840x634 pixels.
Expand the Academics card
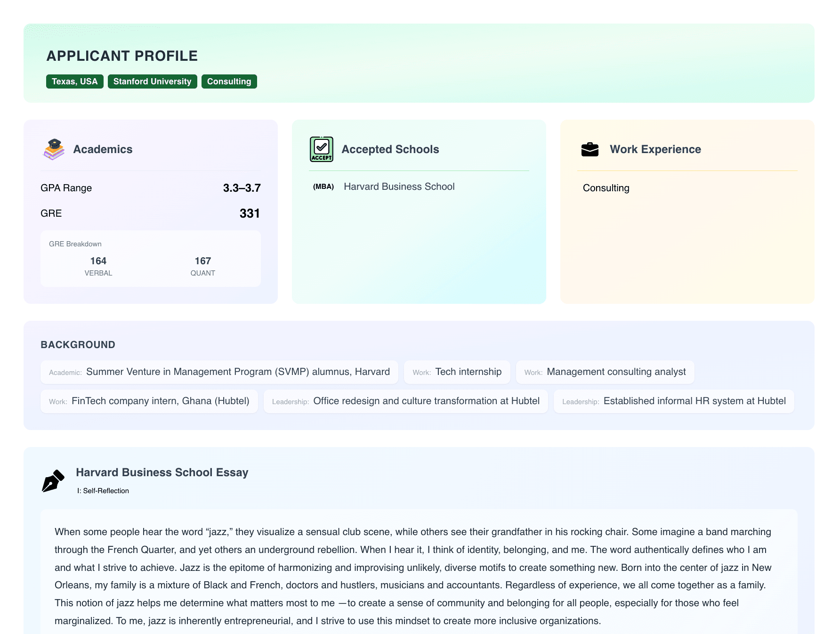103,149
